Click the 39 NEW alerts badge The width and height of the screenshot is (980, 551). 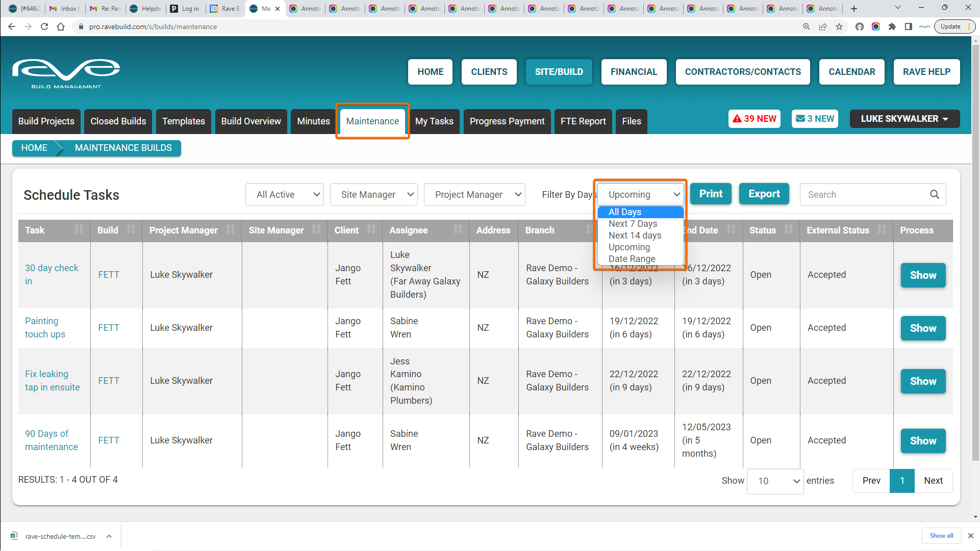755,119
